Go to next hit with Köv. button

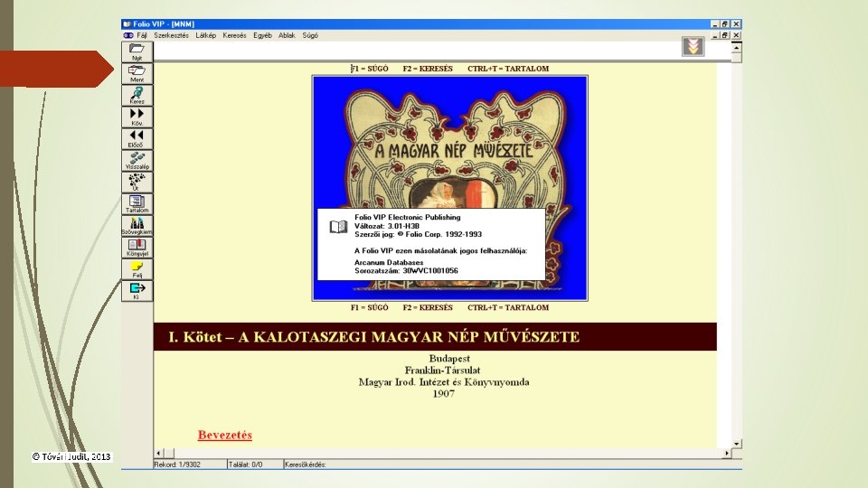tap(137, 117)
